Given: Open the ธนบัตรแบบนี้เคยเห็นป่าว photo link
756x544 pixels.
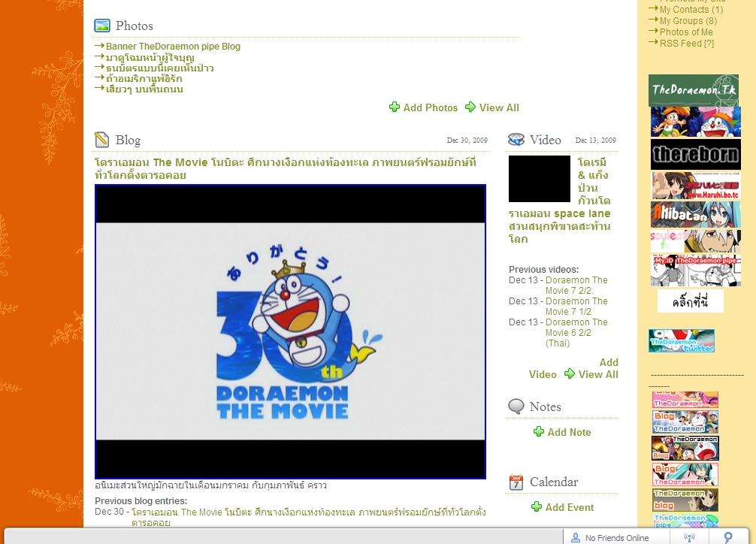Looking at the screenshot, I should coord(159,68).
